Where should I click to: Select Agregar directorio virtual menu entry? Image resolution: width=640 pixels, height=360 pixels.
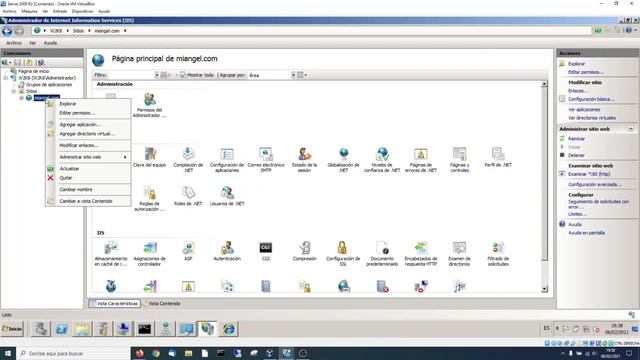click(88, 134)
